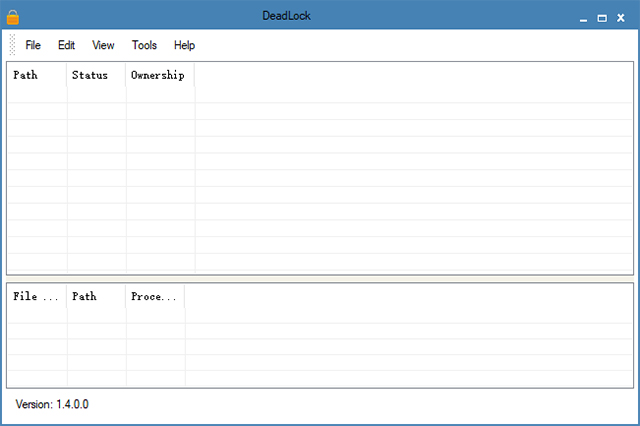The width and height of the screenshot is (640, 426).
Task: Click the Proce... column header
Action: [x=156, y=296]
